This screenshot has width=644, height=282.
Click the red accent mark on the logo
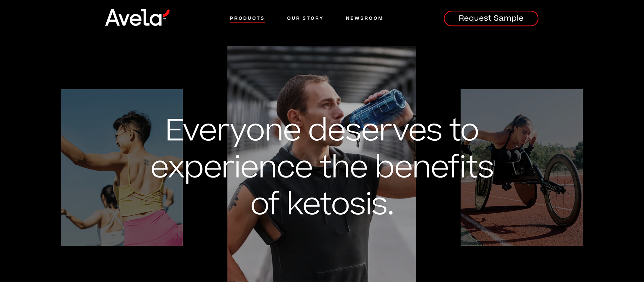click(166, 13)
